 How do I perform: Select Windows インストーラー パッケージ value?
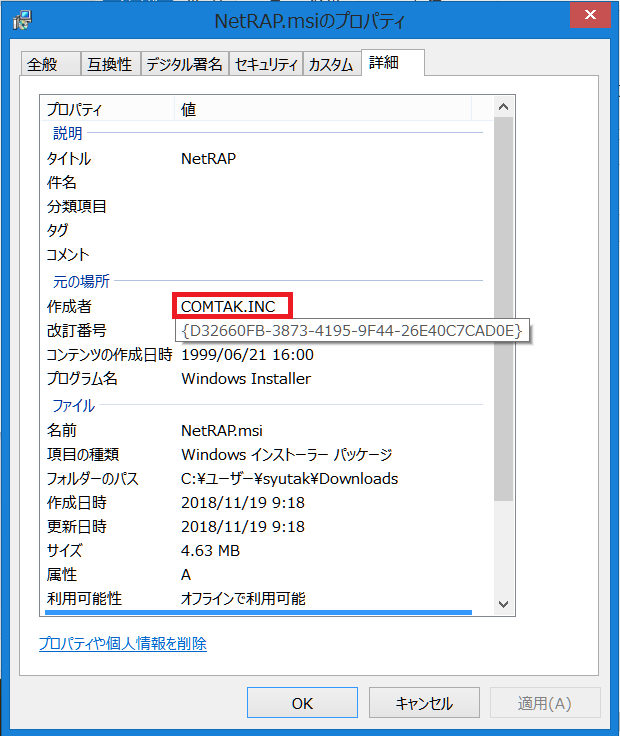pyautogui.click(x=286, y=454)
